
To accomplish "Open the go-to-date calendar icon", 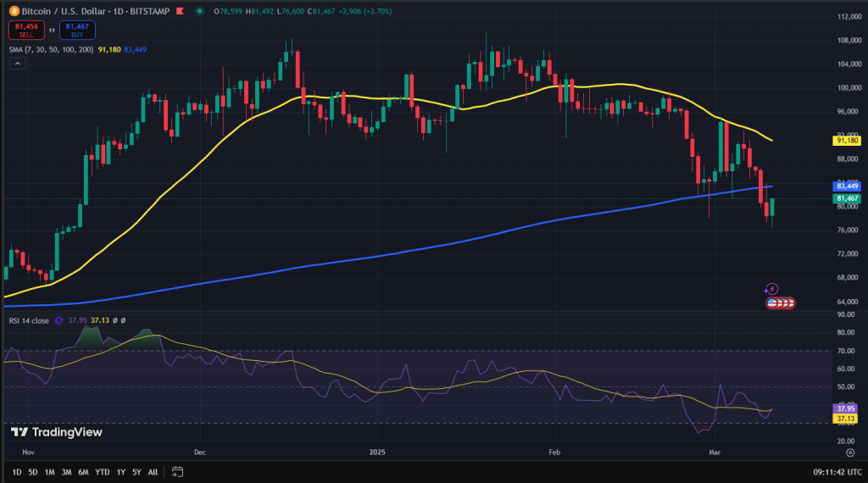I will (177, 472).
